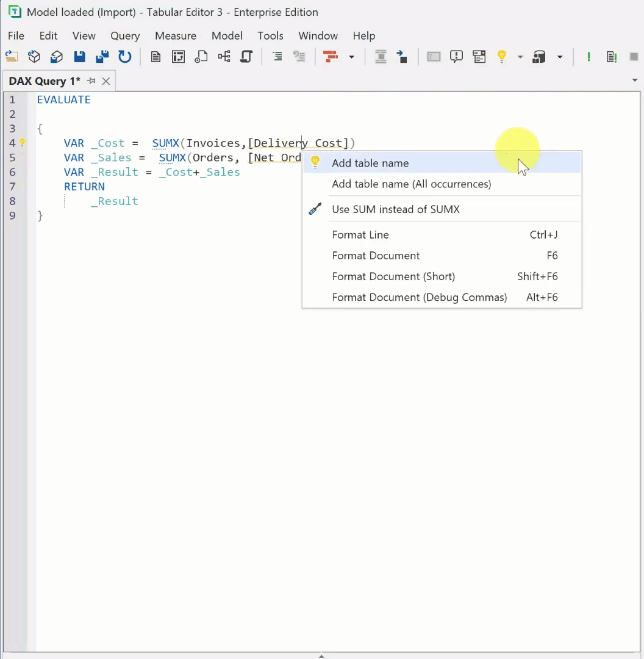The height and width of the screenshot is (659, 644).
Task: Click the yellow lightbulb toolbar icon
Action: [x=501, y=56]
